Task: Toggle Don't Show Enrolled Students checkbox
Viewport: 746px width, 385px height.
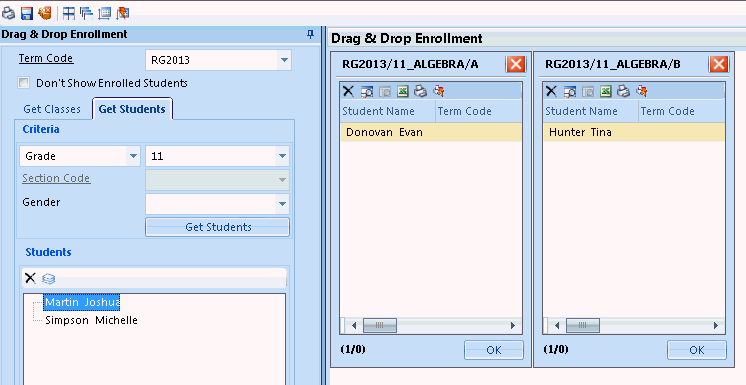Action: point(23,83)
